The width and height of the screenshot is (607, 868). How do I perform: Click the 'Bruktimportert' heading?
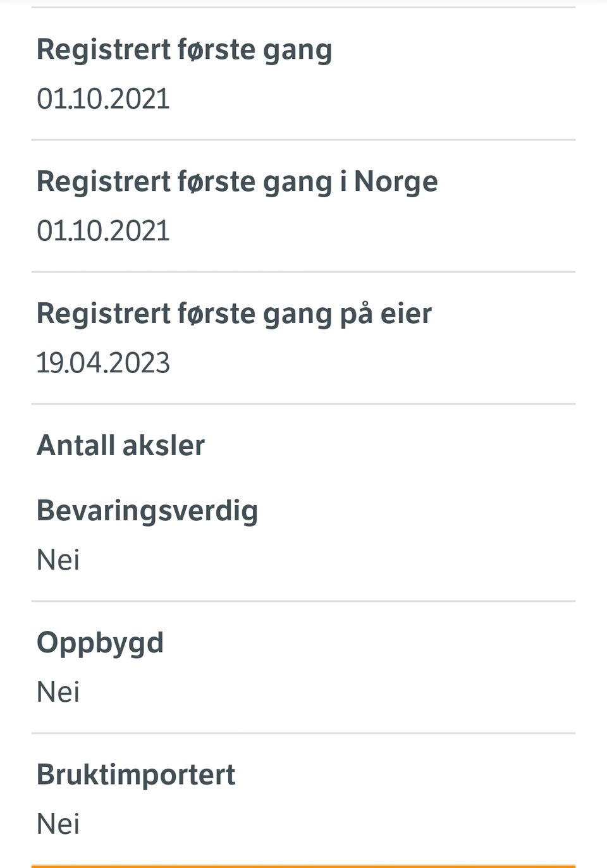point(136,775)
